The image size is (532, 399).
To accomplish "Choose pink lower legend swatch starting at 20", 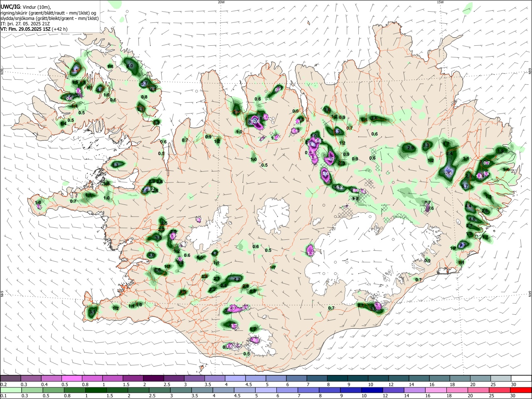I will (478, 390).
